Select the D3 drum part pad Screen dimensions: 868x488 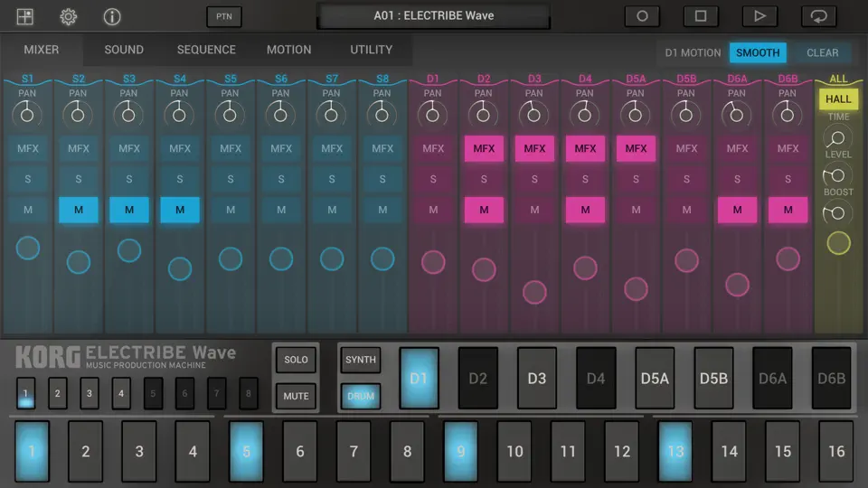[536, 379]
